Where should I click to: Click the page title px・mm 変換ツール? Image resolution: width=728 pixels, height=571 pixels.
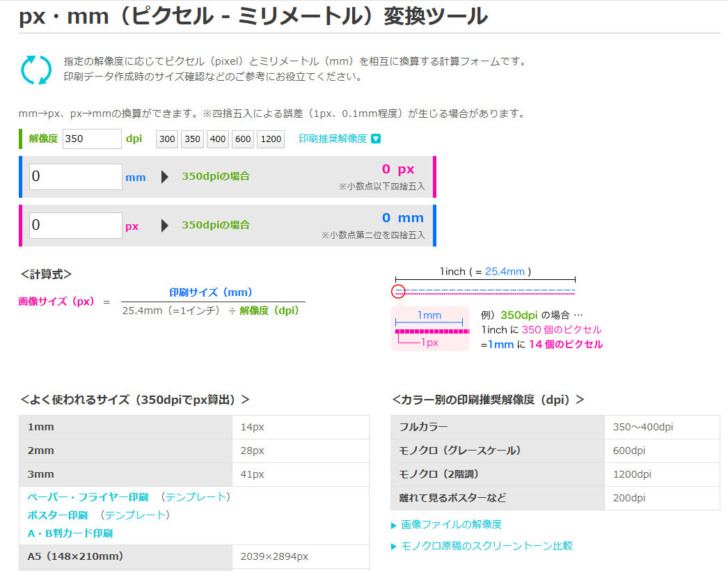[x=253, y=17]
